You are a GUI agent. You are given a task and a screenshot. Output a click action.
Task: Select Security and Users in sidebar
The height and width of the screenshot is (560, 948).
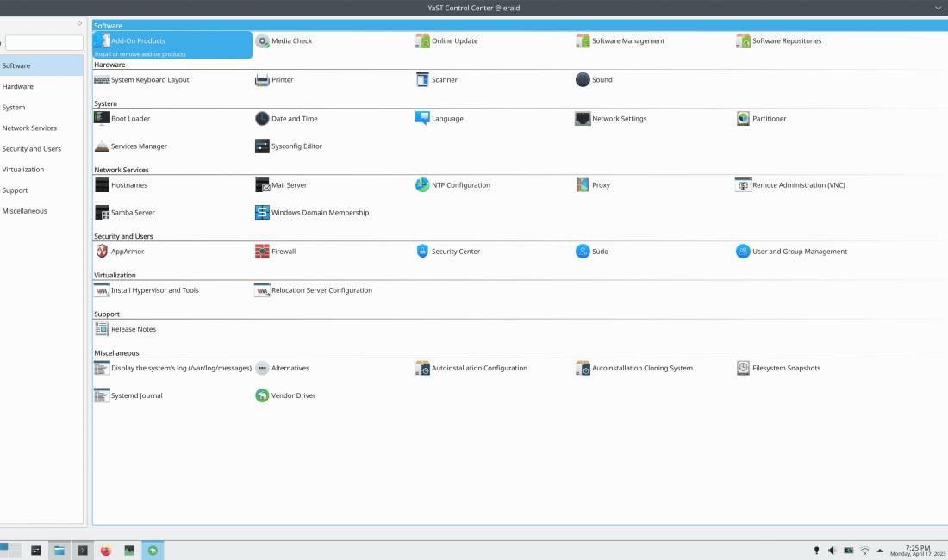click(41, 148)
